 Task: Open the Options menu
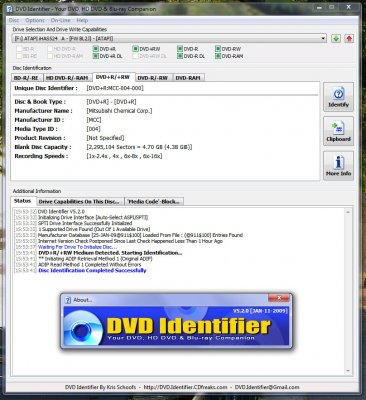point(35,20)
